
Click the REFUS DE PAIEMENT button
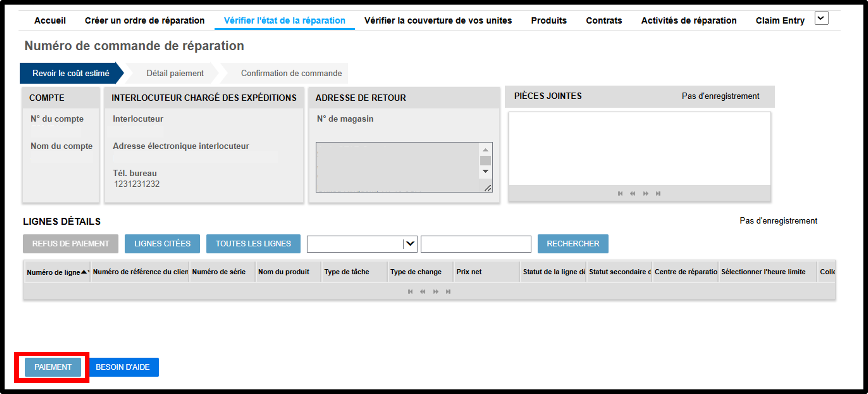[x=71, y=244]
